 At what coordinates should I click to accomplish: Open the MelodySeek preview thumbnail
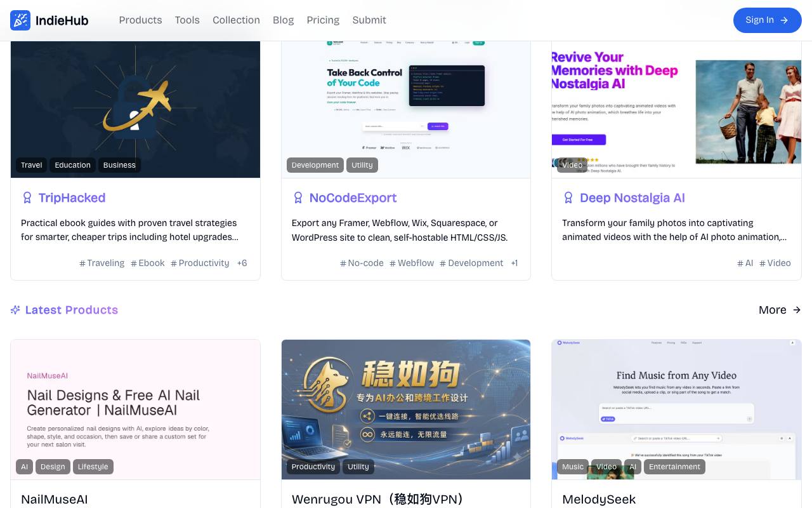[x=676, y=410]
